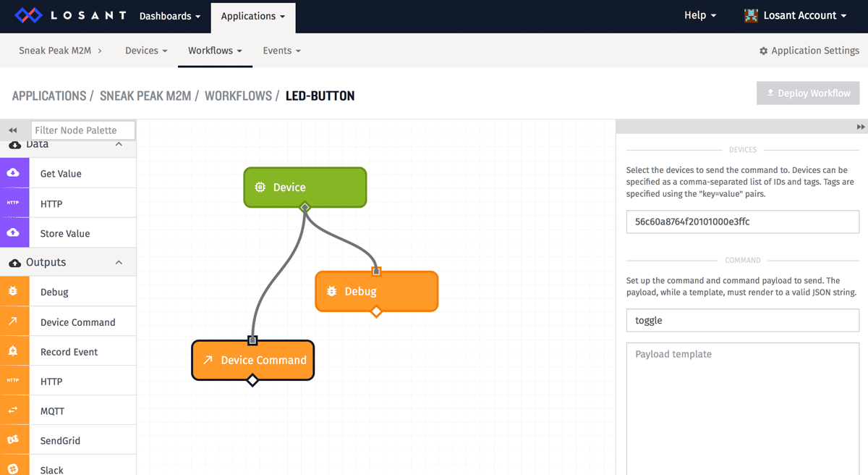The height and width of the screenshot is (475, 868).
Task: Click the output diamond of Debug node
Action: (x=376, y=311)
